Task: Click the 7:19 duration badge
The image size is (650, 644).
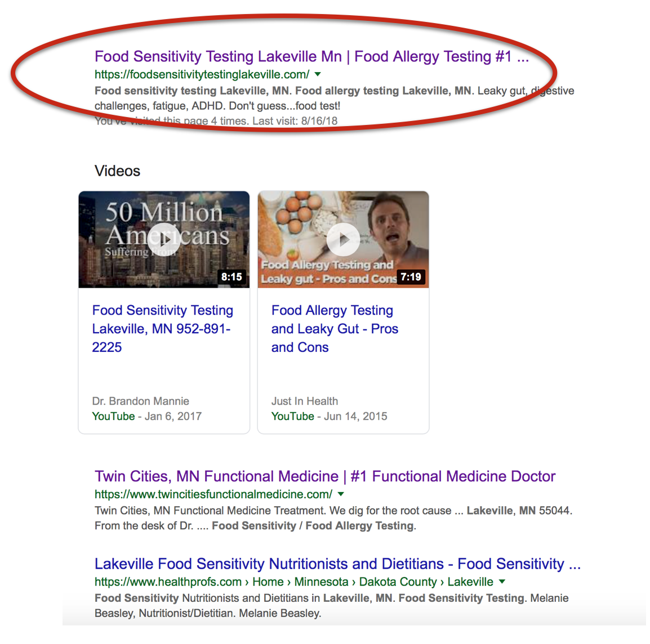Action: tap(411, 277)
